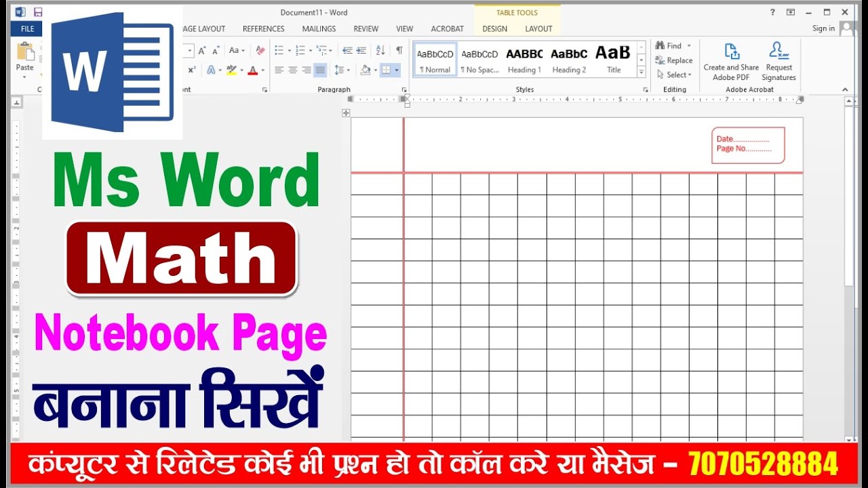Apply the Heading 2 style
This screenshot has height=488, width=868.
[x=569, y=60]
